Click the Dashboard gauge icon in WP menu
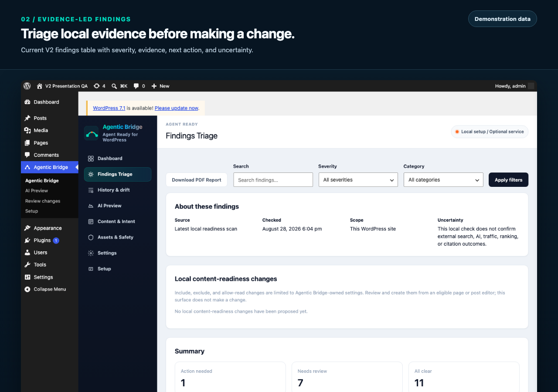Screen dimensions: 558x392 pos(27,102)
